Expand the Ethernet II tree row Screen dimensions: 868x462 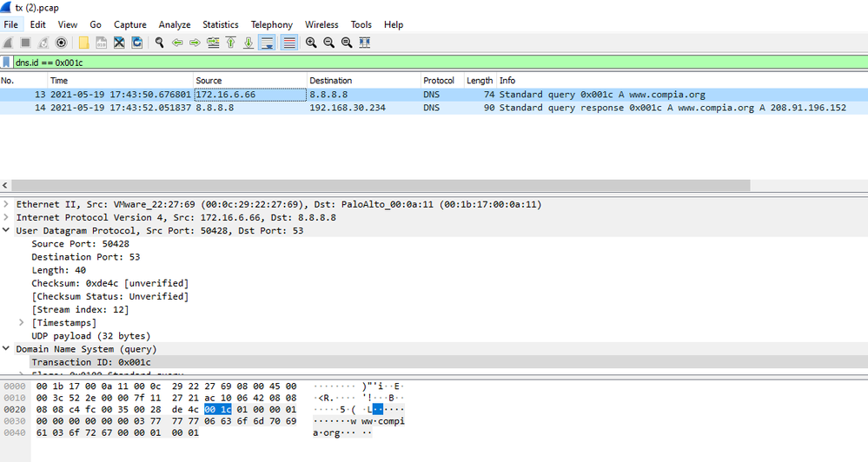tap(6, 204)
